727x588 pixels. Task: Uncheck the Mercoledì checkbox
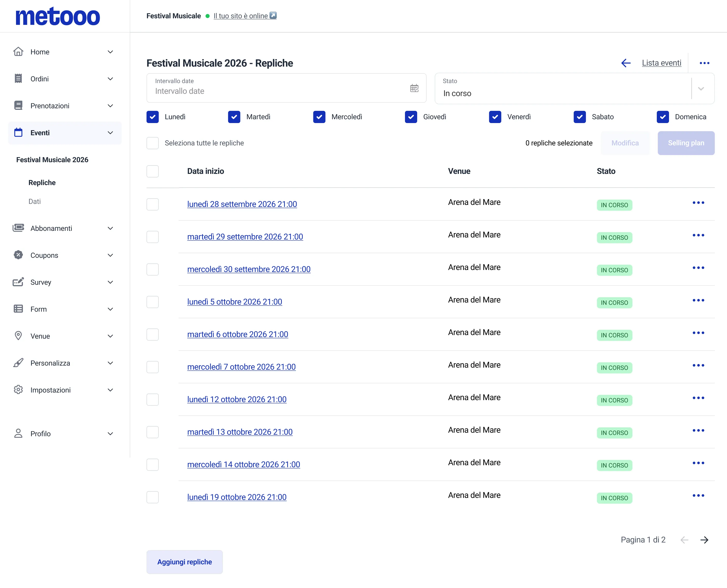coord(319,117)
